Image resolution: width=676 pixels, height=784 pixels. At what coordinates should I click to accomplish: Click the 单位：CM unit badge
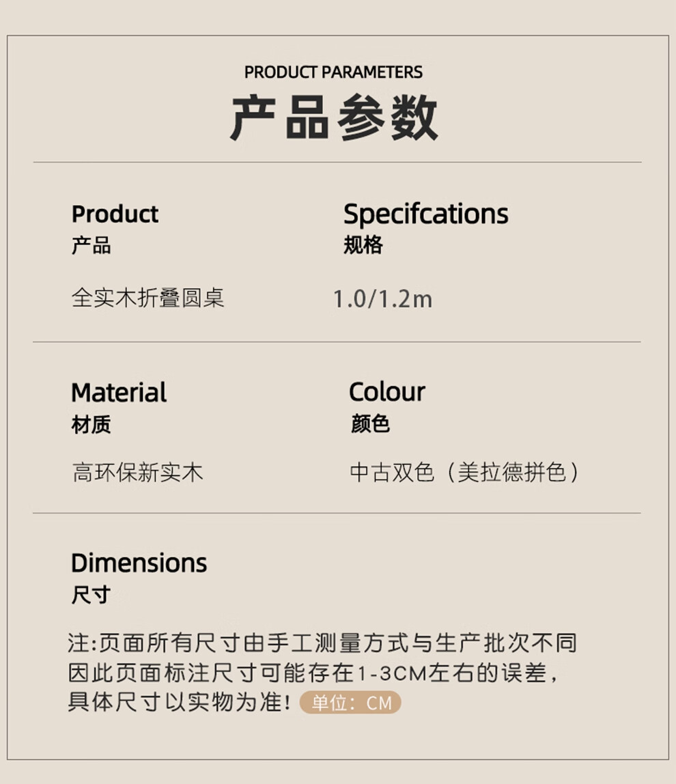click(x=351, y=703)
